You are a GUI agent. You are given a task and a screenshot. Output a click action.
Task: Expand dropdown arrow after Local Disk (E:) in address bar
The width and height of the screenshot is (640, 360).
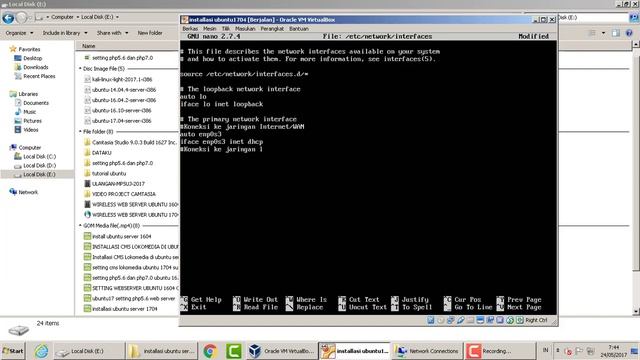click(118, 17)
